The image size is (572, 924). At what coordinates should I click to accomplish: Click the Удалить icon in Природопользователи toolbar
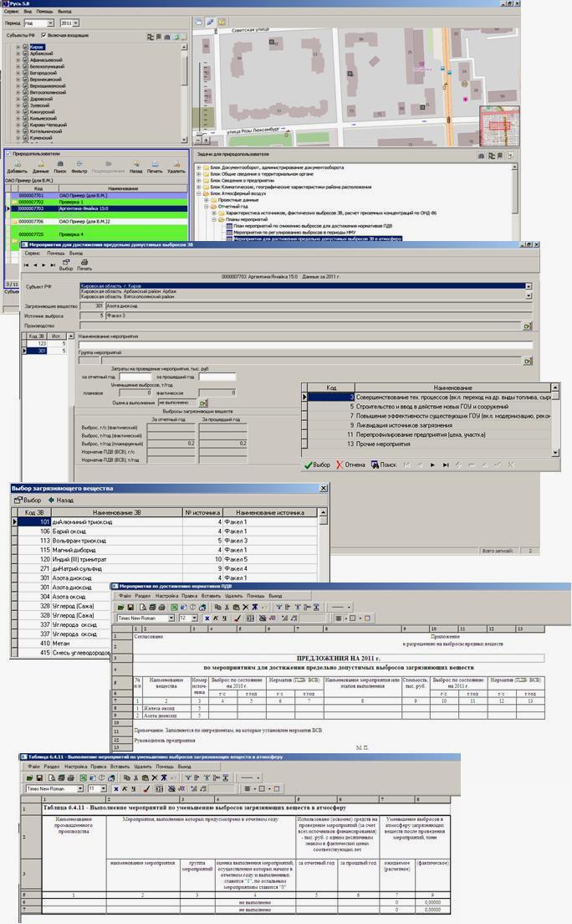[176, 164]
